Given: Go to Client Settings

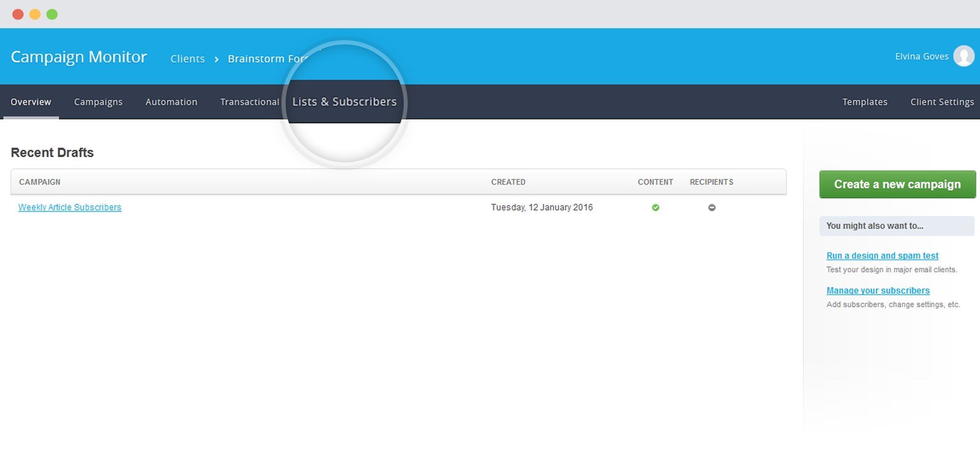Looking at the screenshot, I should coord(942,102).
